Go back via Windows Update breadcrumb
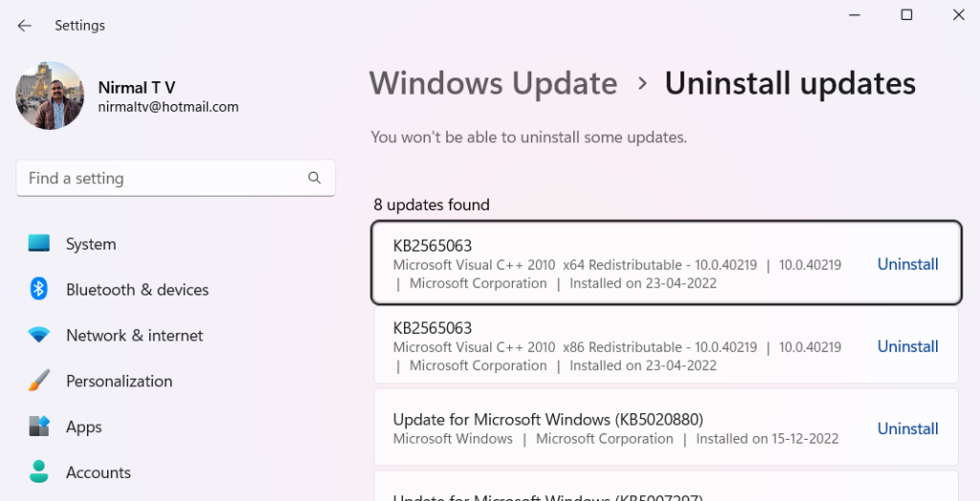 [493, 83]
